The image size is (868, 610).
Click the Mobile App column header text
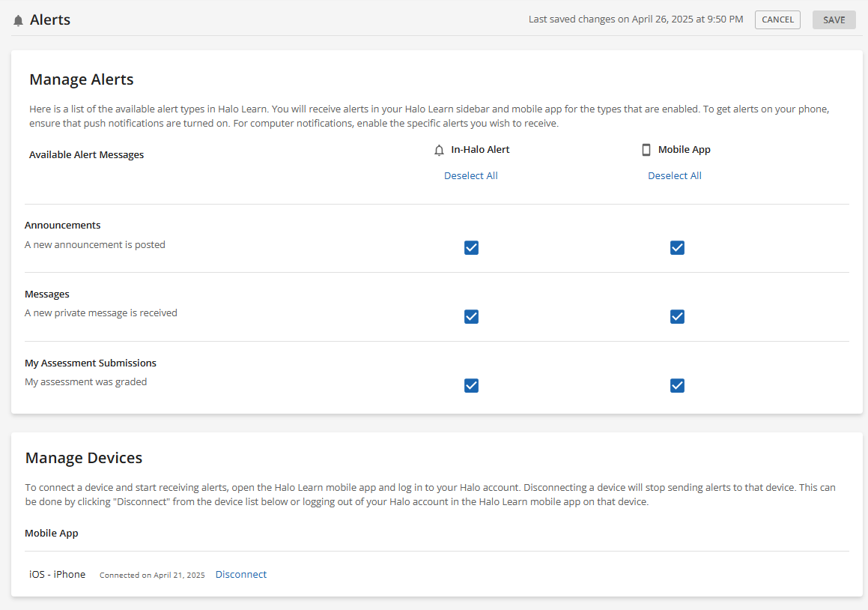click(685, 150)
